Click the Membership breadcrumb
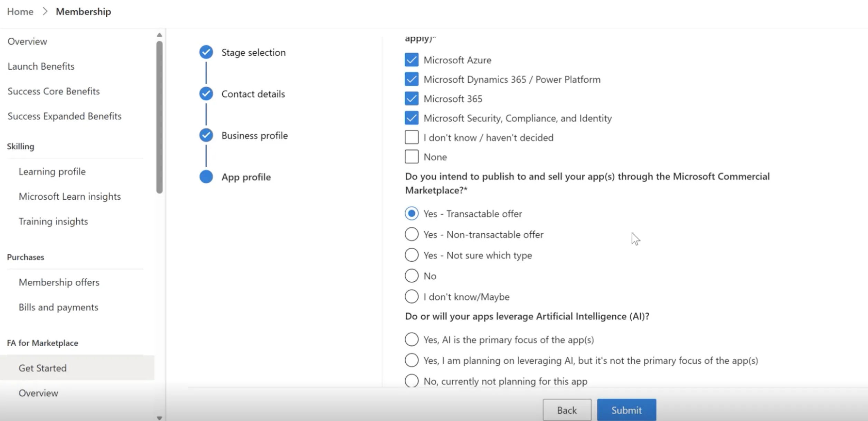 pos(83,11)
